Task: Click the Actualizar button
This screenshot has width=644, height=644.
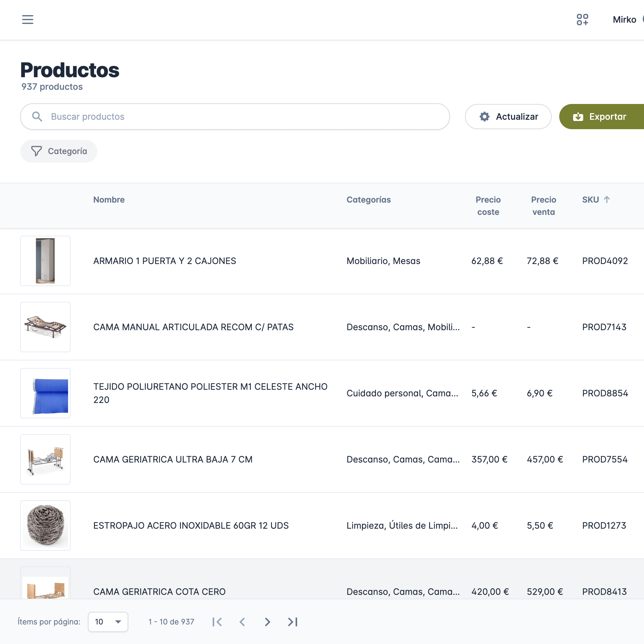Action: coord(508,117)
